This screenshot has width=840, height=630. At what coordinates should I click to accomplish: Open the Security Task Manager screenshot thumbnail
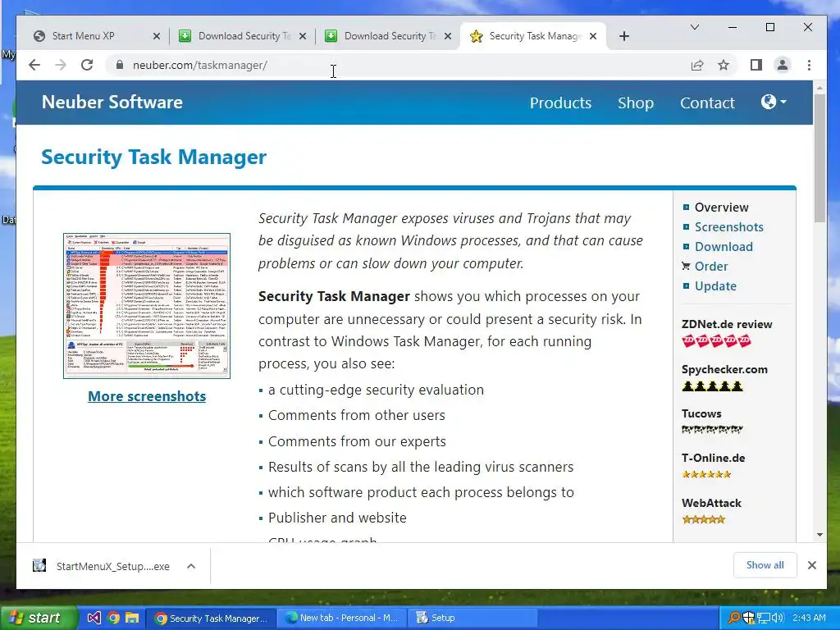(x=147, y=306)
